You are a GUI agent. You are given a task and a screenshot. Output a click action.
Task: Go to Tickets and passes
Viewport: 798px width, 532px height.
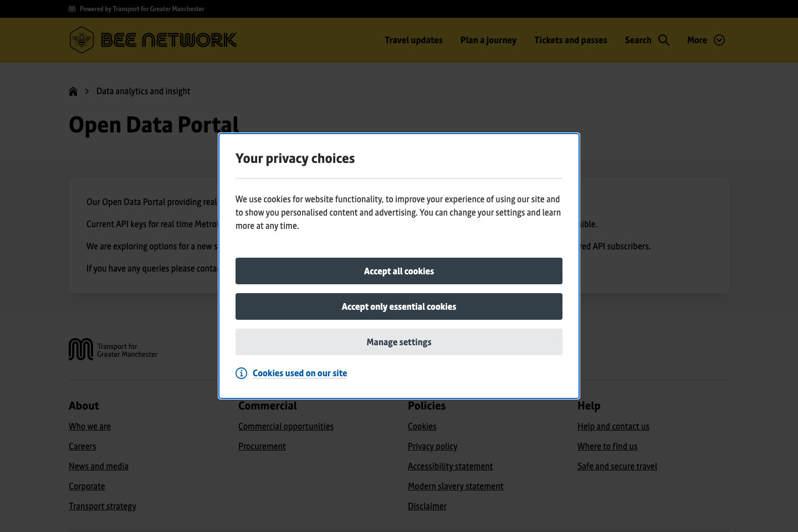(570, 40)
